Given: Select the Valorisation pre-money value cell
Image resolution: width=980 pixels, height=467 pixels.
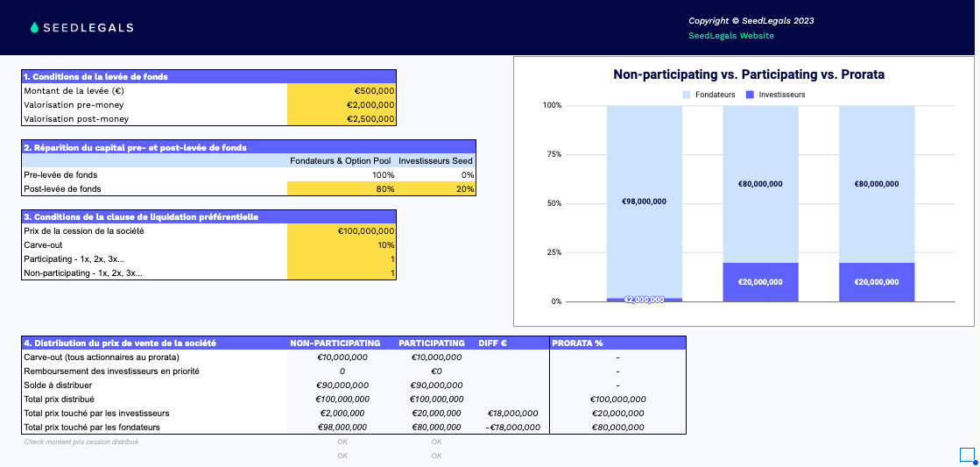Looking at the screenshot, I should point(342,104).
